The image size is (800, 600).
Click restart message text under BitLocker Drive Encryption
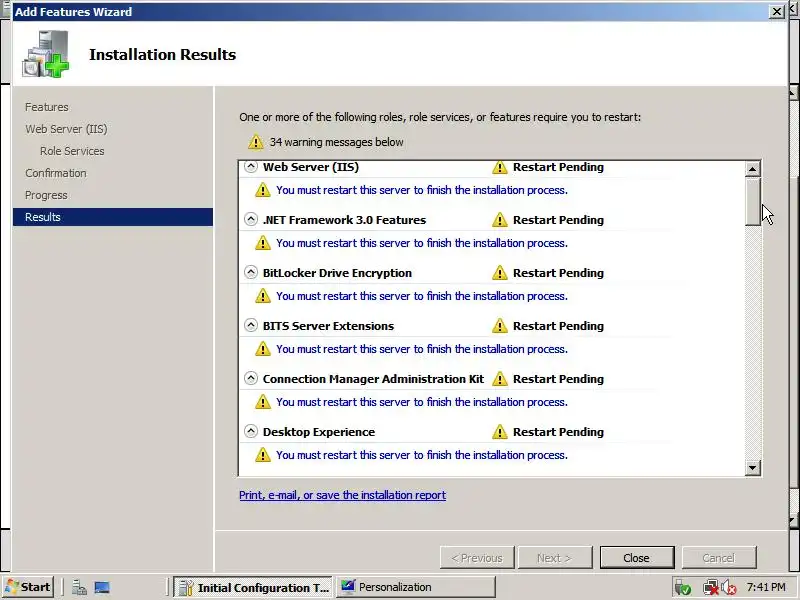(421, 296)
